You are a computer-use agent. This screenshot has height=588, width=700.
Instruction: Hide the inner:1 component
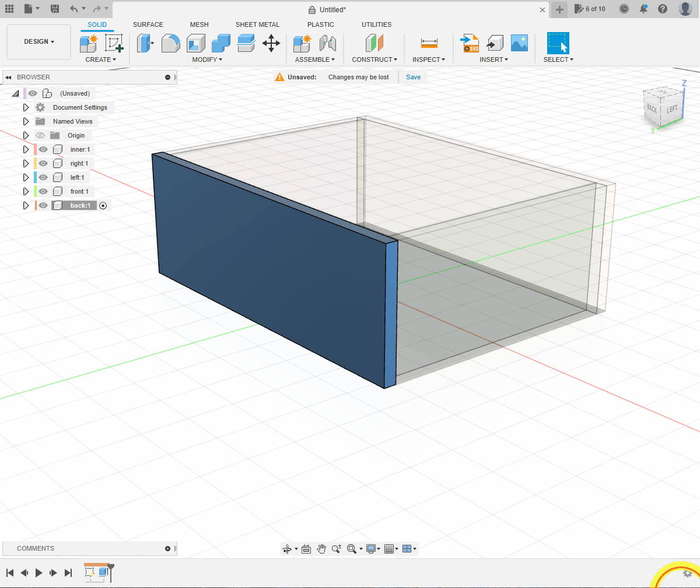43,149
